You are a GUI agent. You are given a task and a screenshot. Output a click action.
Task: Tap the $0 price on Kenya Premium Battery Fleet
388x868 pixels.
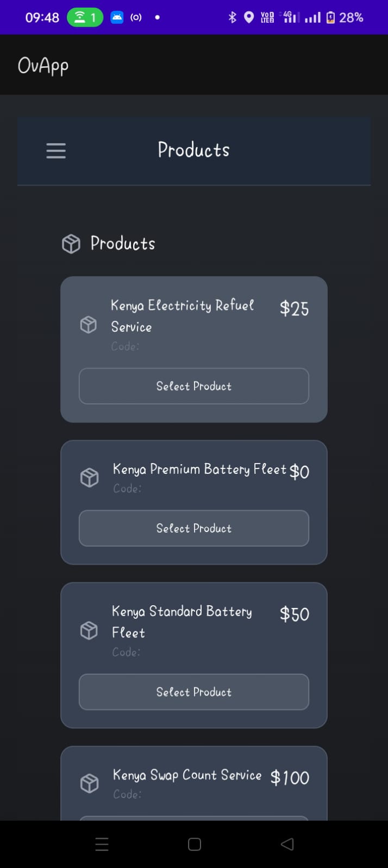click(x=299, y=471)
